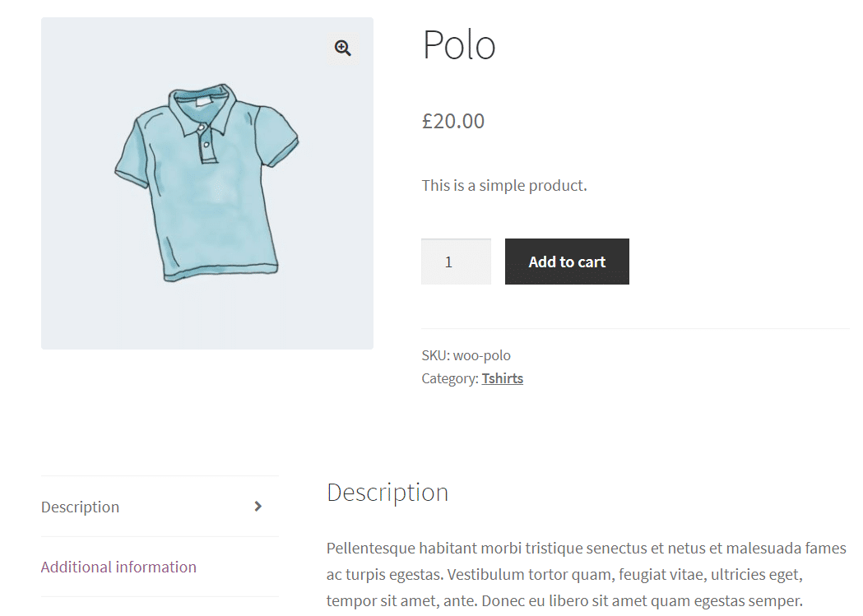
Task: Open the blue polo shirt product image
Action: [x=207, y=183]
